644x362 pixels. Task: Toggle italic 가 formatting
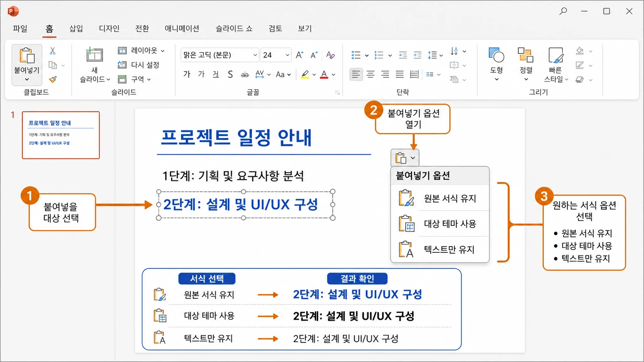tap(201, 74)
